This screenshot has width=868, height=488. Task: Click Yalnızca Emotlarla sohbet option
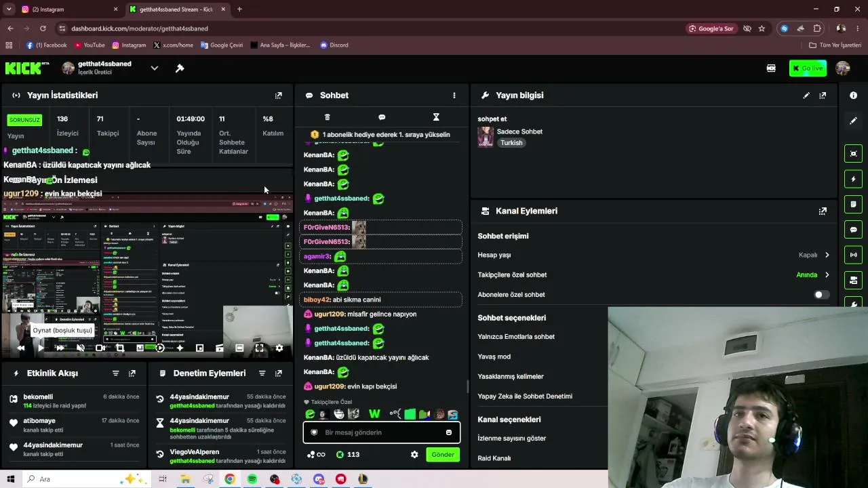[x=516, y=337]
